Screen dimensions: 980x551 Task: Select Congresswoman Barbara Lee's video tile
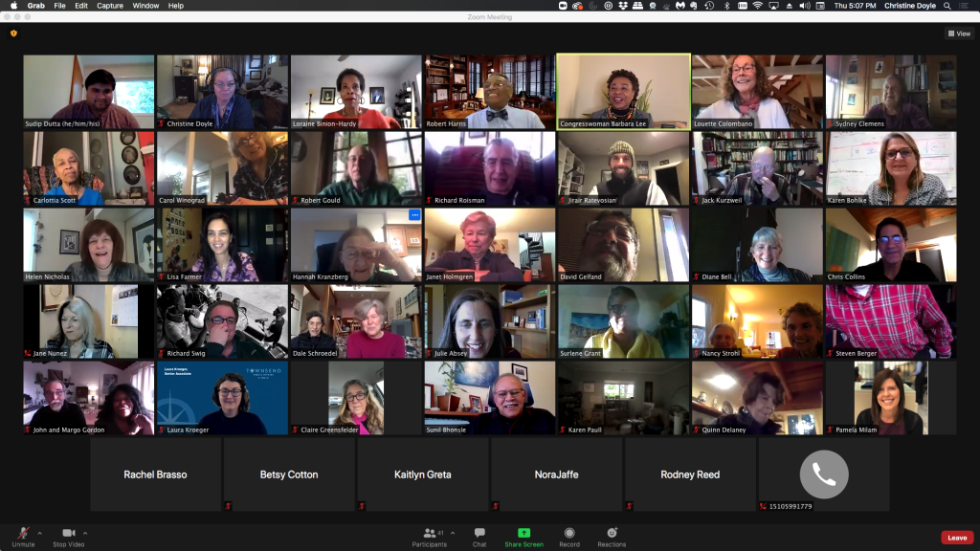(x=623, y=91)
